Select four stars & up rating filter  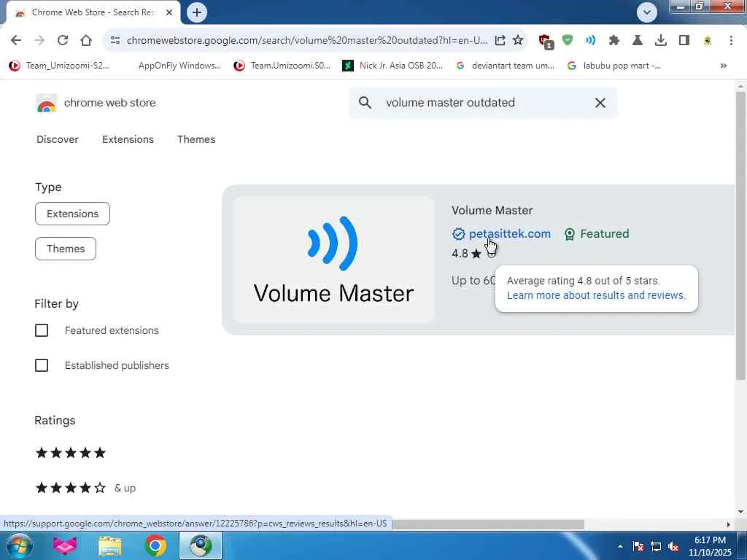coord(85,488)
